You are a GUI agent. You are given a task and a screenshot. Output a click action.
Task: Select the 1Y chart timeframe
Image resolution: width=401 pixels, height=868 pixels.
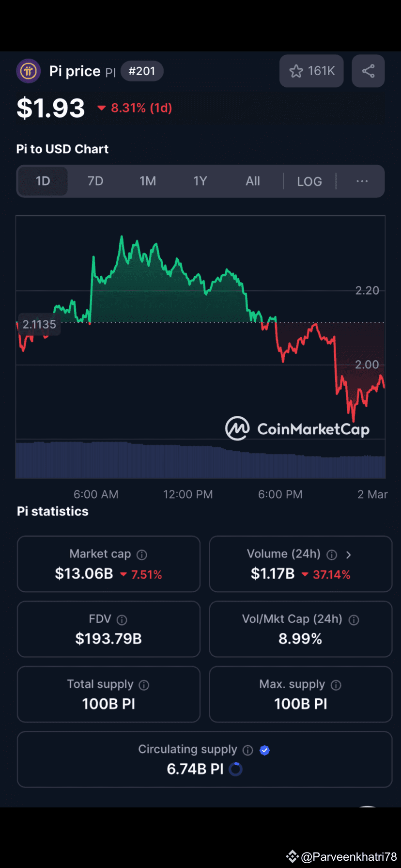200,181
